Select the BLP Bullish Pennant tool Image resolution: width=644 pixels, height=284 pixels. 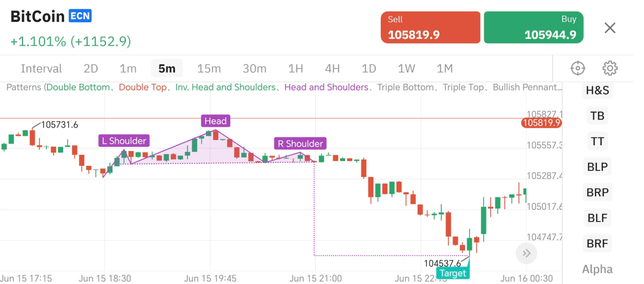tap(597, 167)
